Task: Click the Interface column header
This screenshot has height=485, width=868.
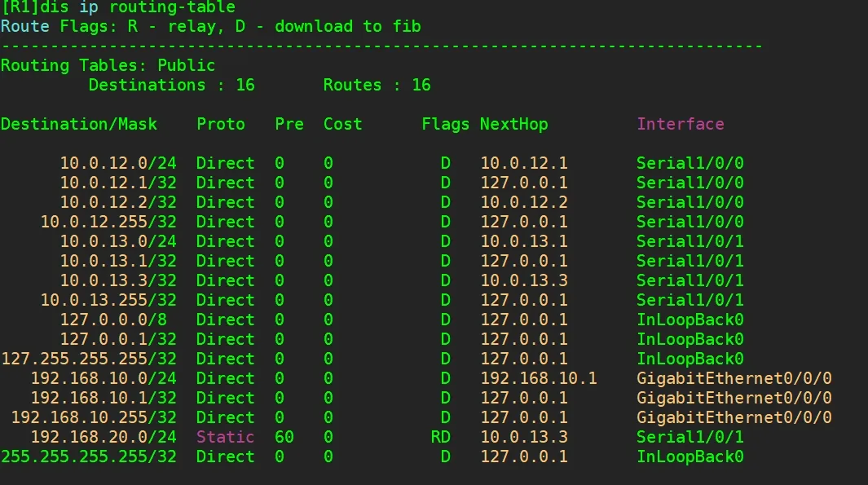Action: click(680, 124)
